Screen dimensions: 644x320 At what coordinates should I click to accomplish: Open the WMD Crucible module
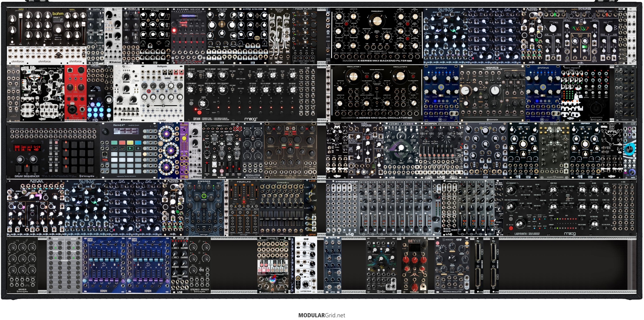[131, 36]
